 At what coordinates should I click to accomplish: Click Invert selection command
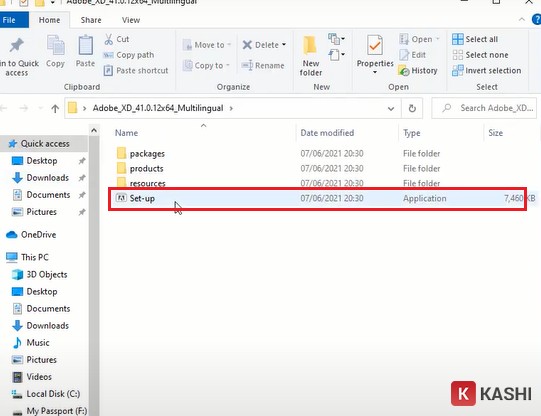486,70
